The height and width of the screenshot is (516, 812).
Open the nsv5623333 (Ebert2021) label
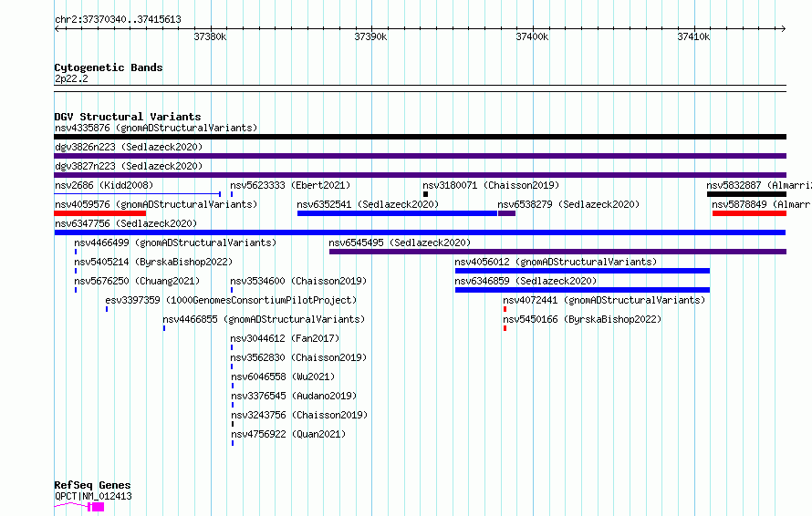(290, 185)
